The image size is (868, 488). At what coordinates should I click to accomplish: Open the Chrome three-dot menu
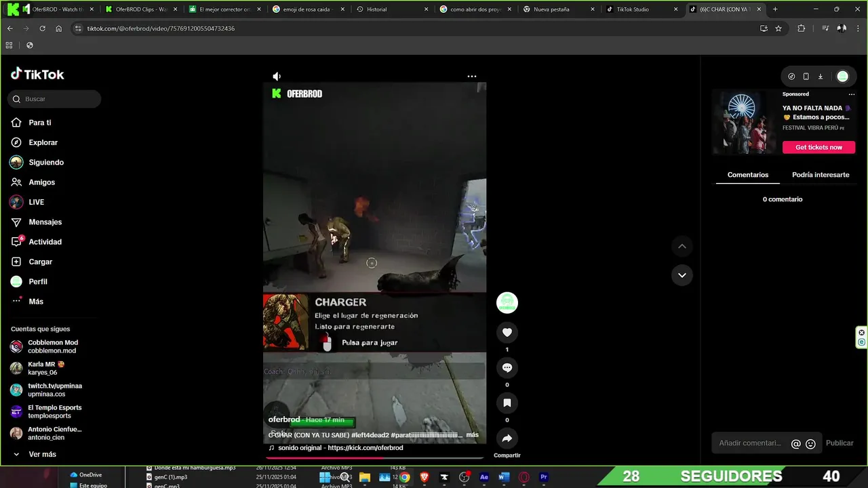pos(859,28)
